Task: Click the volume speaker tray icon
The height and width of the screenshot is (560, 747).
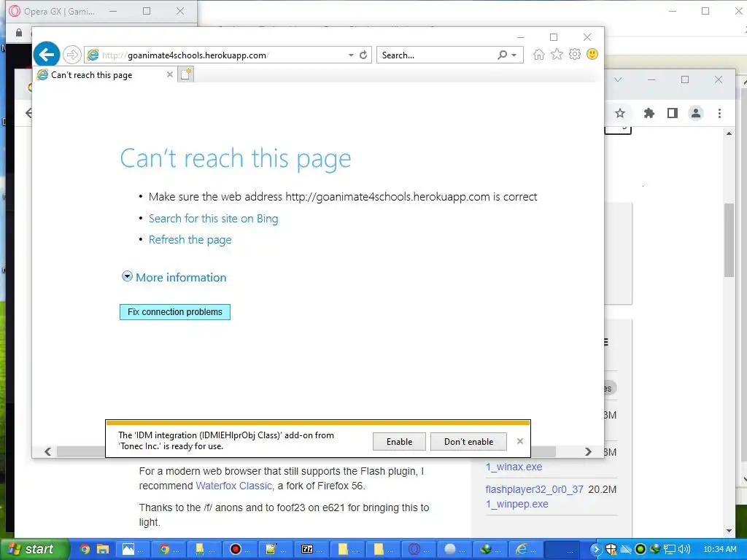Action: (x=684, y=549)
